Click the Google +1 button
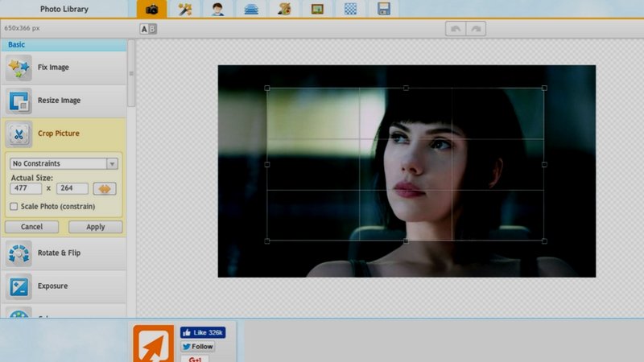Image resolution: width=644 pixels, height=362 pixels. [195, 359]
